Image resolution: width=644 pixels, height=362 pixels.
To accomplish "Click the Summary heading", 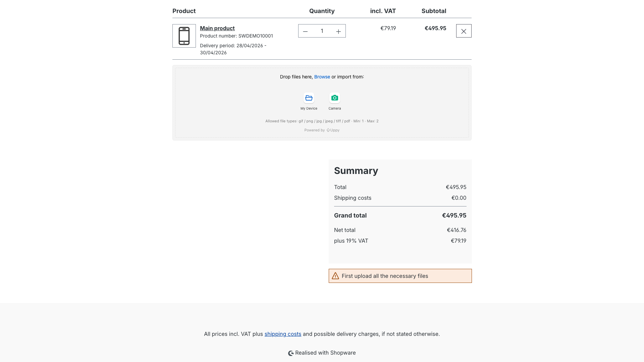I will pyautogui.click(x=356, y=171).
